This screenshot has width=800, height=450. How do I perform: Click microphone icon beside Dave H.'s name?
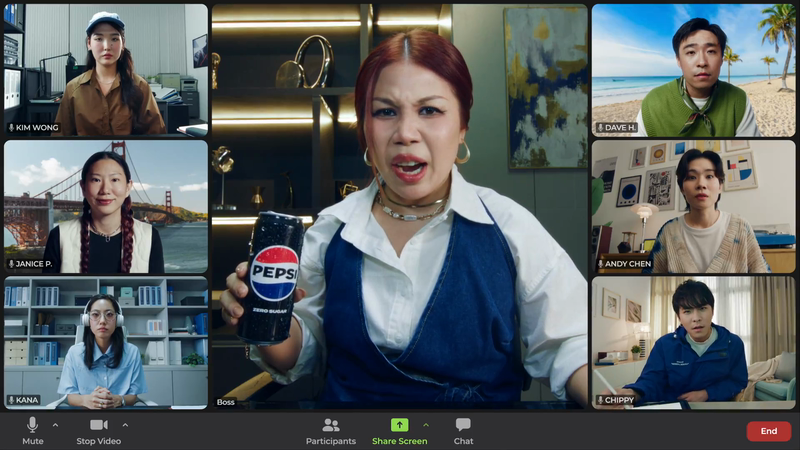[601, 128]
